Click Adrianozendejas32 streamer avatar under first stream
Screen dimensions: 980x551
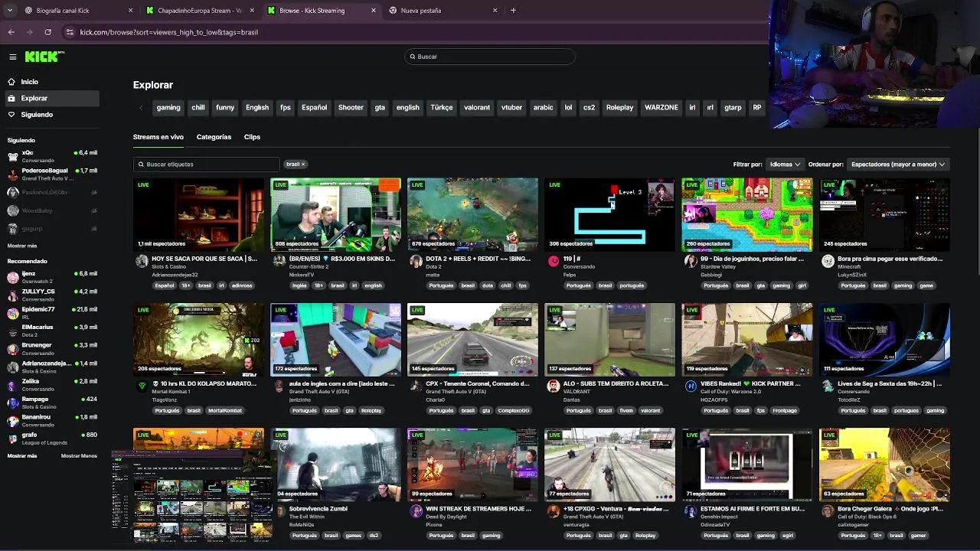[142, 262]
